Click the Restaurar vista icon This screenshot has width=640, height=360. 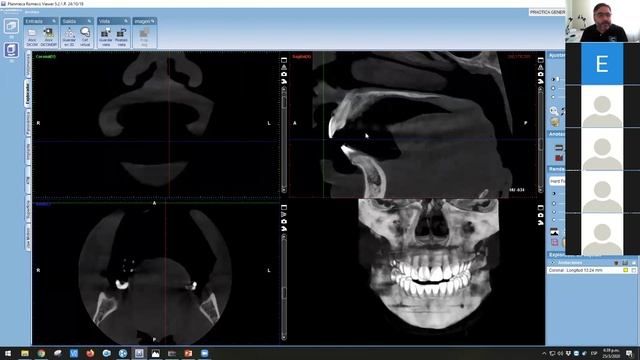(121, 33)
